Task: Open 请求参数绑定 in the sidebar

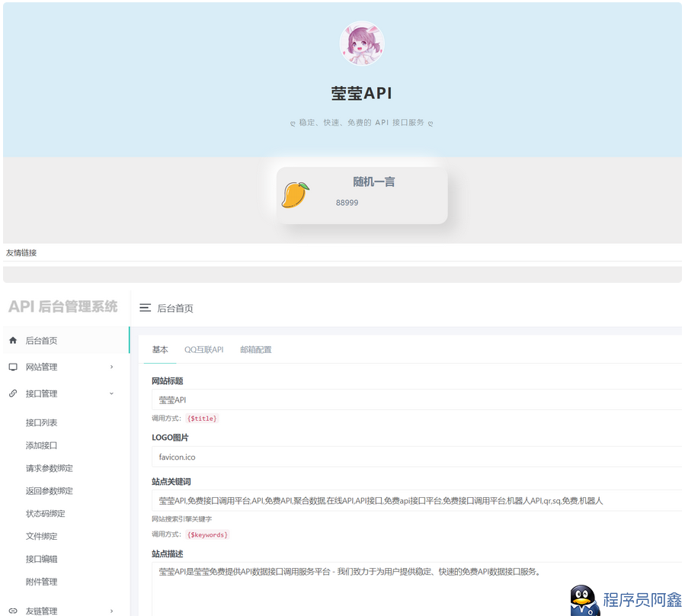Action: tap(50, 468)
